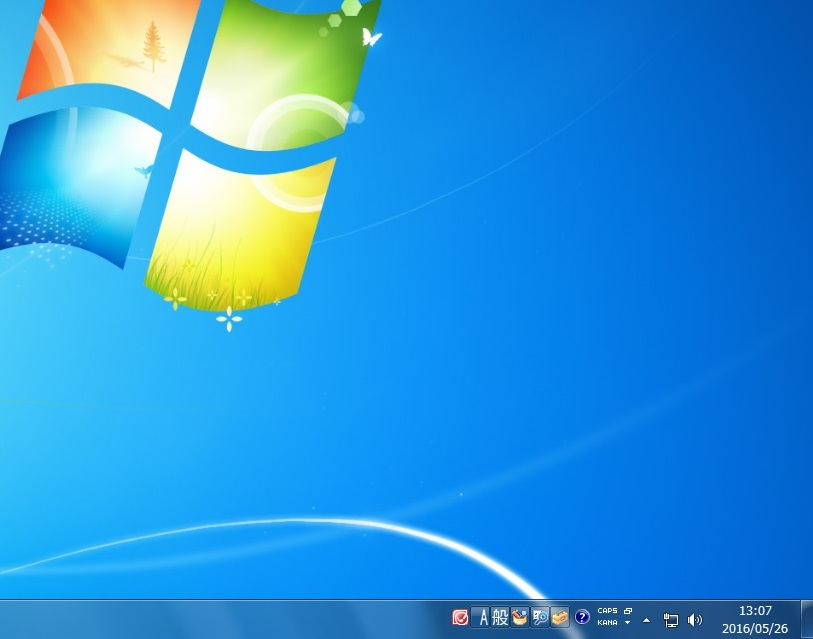This screenshot has width=813, height=639.
Task: Restore the language bar from the taskbar
Action: coord(628,611)
